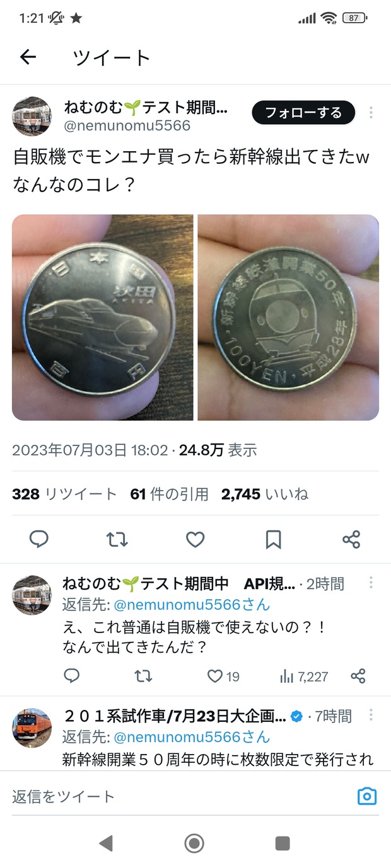This screenshot has height=868, width=391.
Task: Open the left coin photo with Akita shinkansen
Action: coord(103,317)
